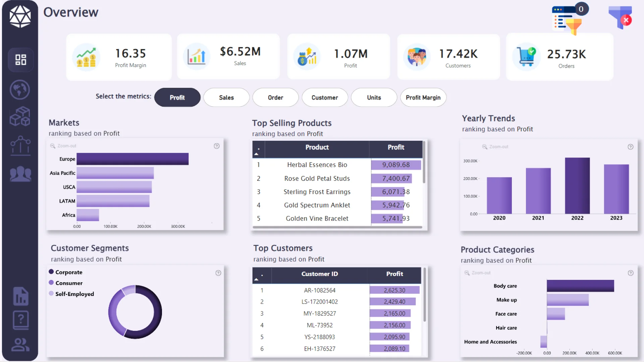Image resolution: width=644 pixels, height=362 pixels.
Task: Select the Asia Pacific bar
Action: pyautogui.click(x=115, y=173)
